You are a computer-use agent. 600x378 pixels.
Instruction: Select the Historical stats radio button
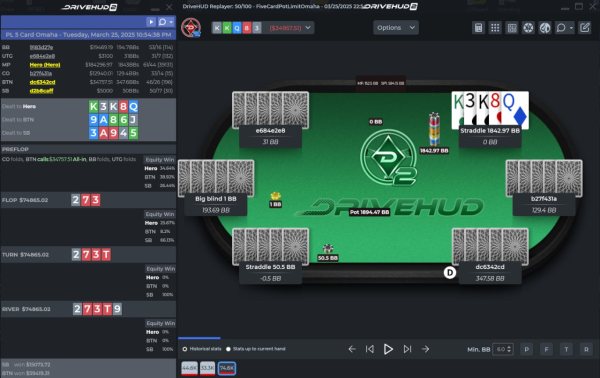(x=185, y=349)
